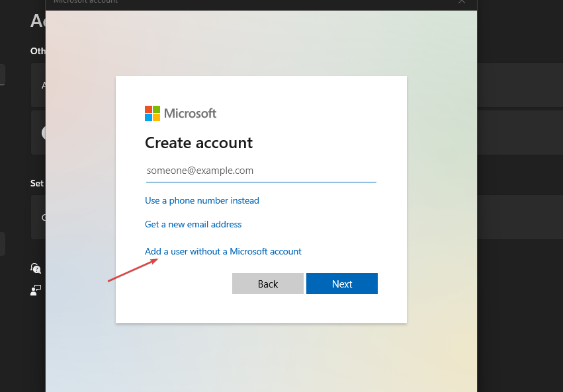Click the lower navigation button in left sidebar
The height and width of the screenshot is (392, 563).
(x=1, y=243)
